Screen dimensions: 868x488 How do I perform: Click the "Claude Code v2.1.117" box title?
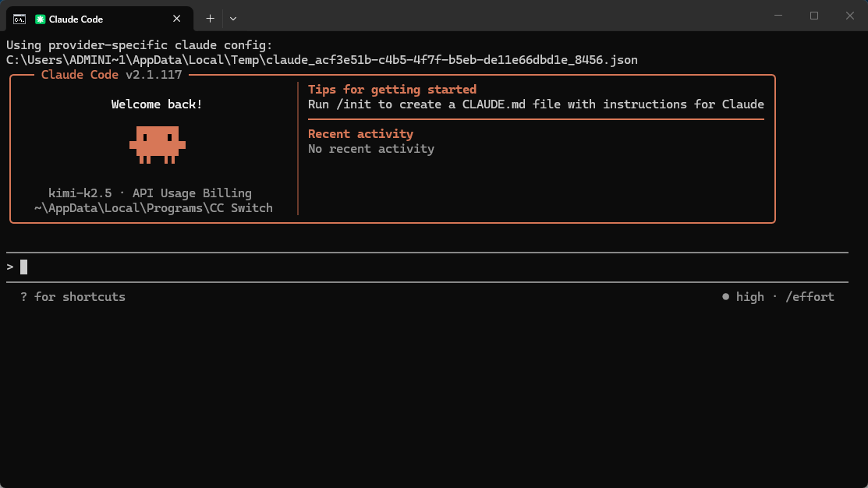click(111, 75)
